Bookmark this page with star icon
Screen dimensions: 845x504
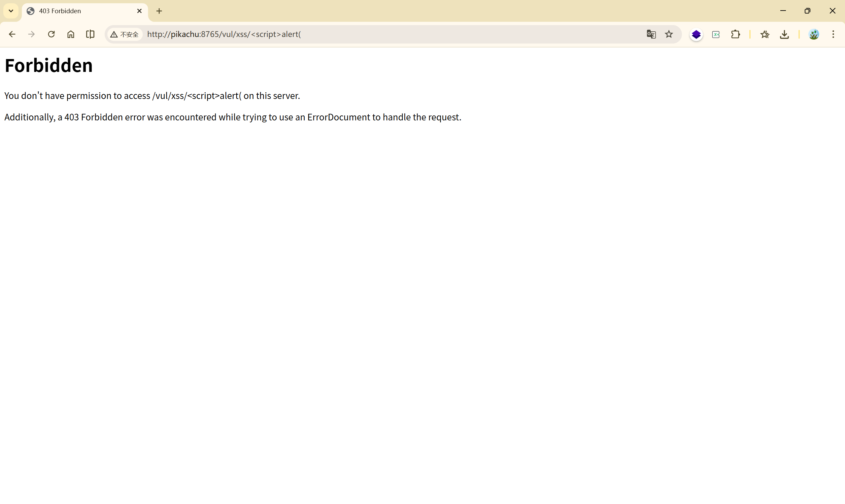click(669, 34)
